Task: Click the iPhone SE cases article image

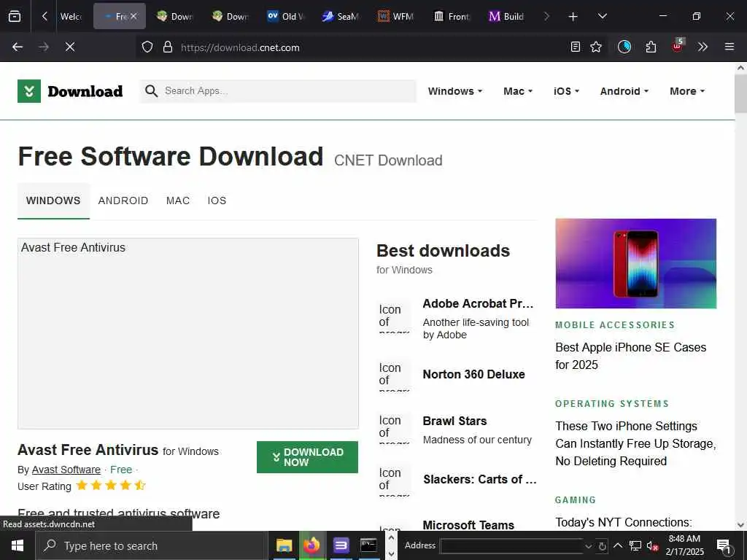Action: coord(636,263)
